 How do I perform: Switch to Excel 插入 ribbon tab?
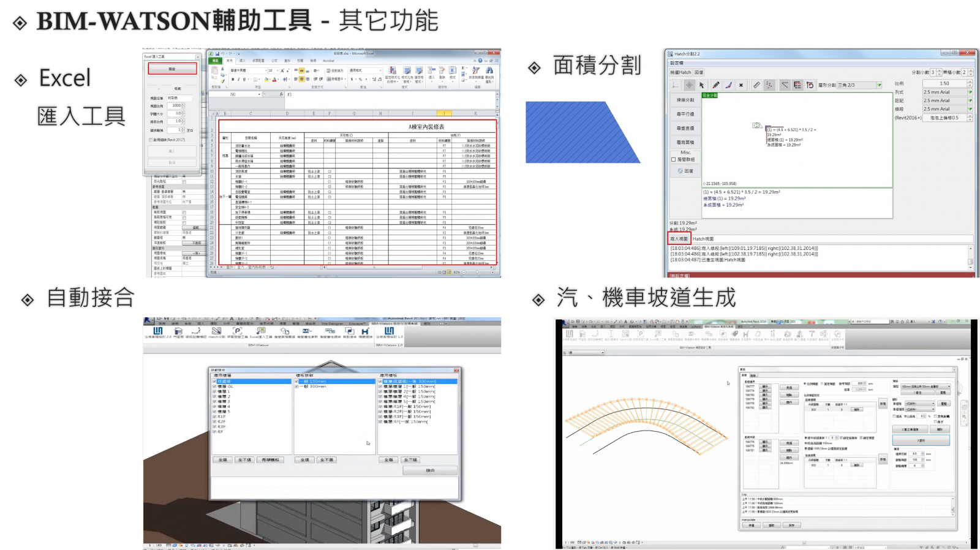point(243,61)
